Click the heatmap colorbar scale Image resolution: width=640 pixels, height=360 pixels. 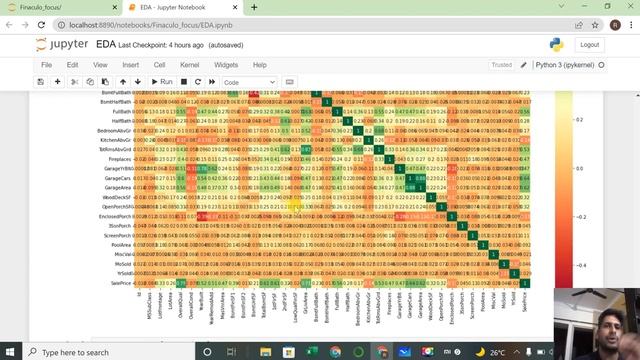(564, 190)
